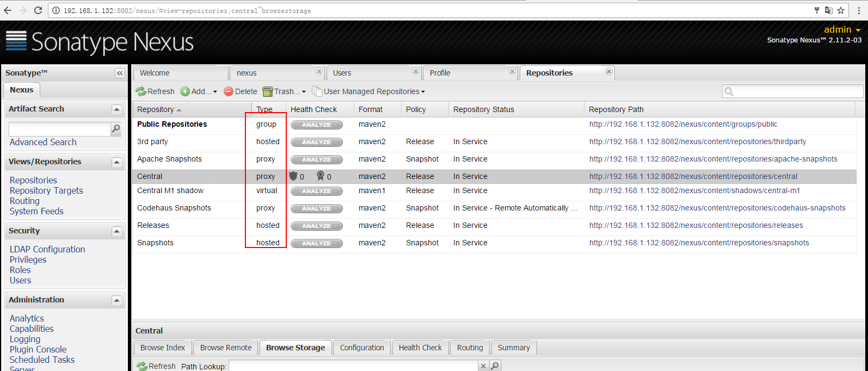
Task: Click the ribbon badge icon in Central row
Action: click(321, 176)
